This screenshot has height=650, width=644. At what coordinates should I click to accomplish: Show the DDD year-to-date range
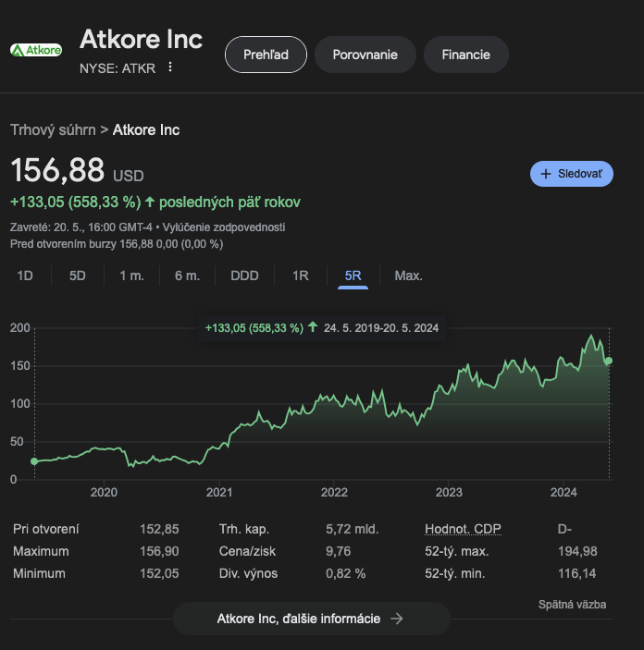[244, 276]
